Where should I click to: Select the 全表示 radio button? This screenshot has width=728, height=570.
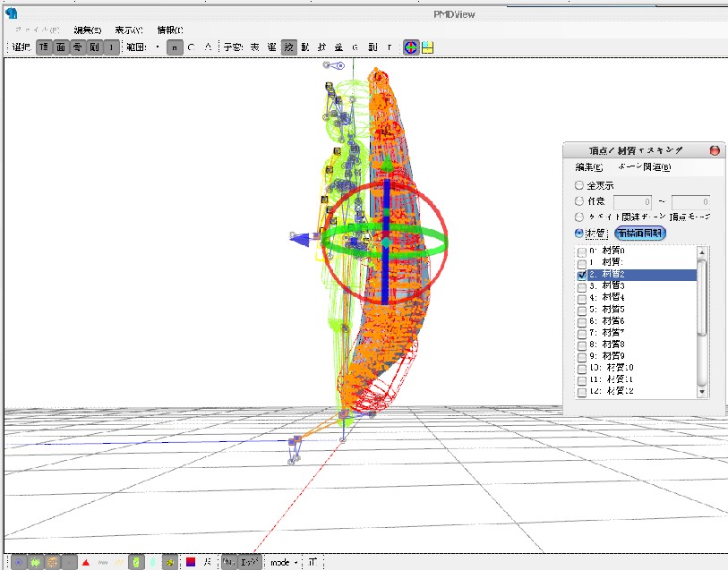coord(579,185)
